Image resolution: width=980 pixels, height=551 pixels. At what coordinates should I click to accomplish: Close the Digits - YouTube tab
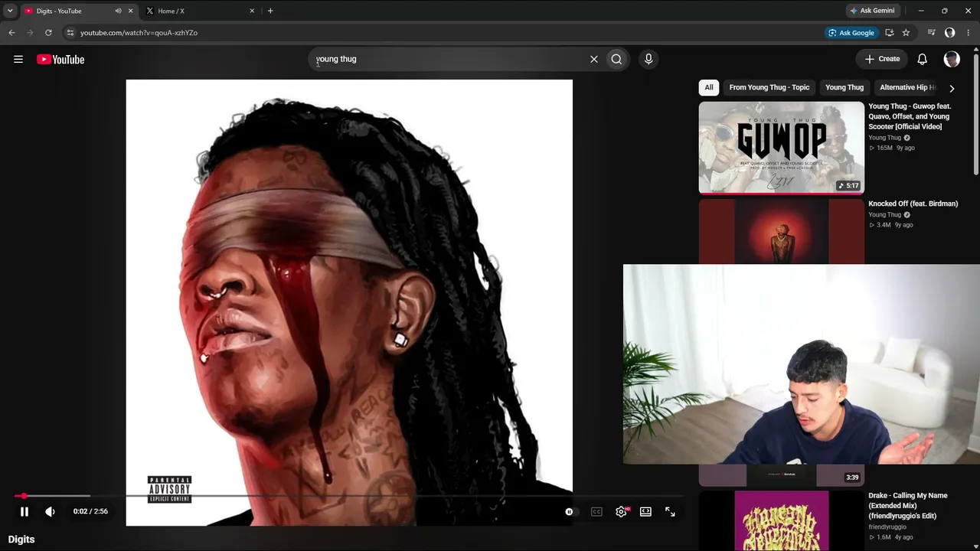click(130, 11)
